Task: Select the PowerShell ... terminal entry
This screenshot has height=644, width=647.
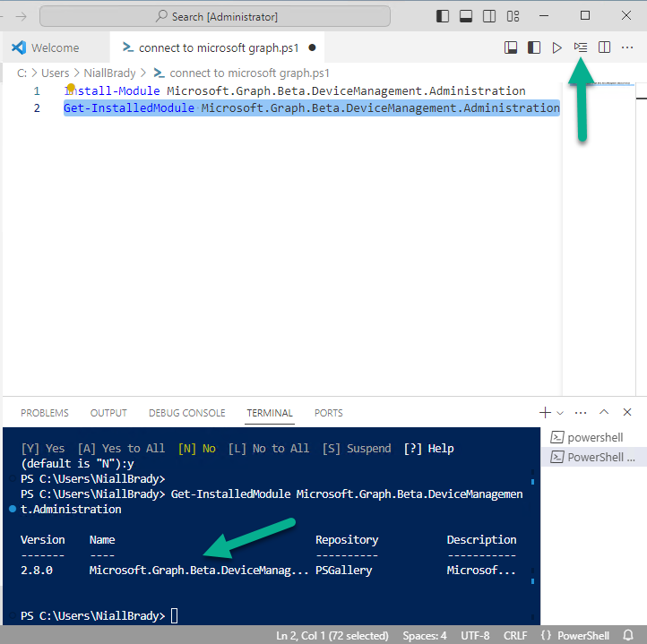Action: 594,457
